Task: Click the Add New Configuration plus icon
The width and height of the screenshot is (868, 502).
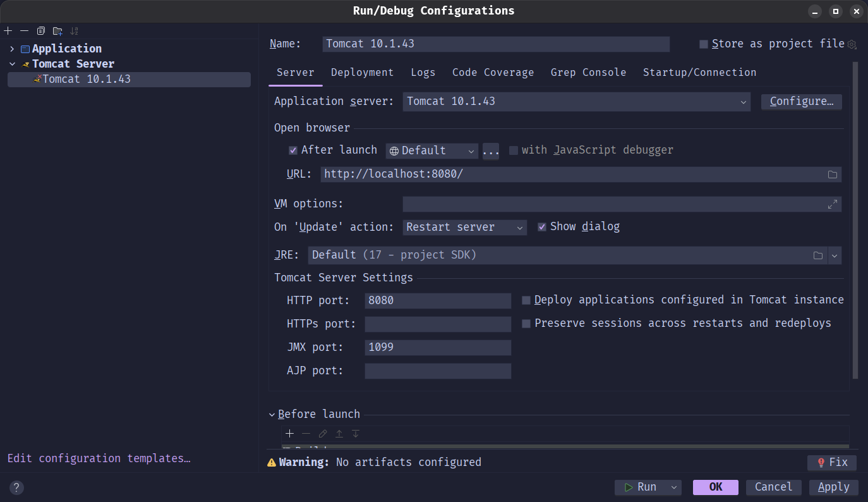Action: coord(8,31)
